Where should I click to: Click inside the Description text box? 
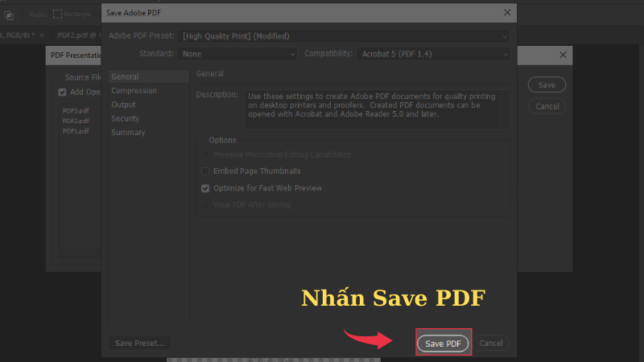pyautogui.click(x=377, y=109)
